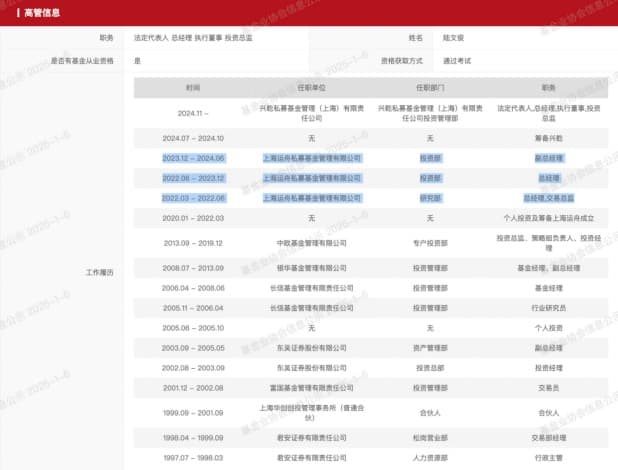
Task: Click the 松岗营业部 department cell
Action: [429, 439]
